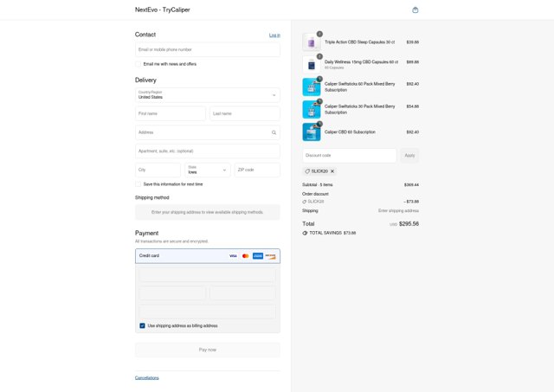Click the Discover card logo
Image resolution: width=554 pixels, height=392 pixels.
click(x=270, y=256)
